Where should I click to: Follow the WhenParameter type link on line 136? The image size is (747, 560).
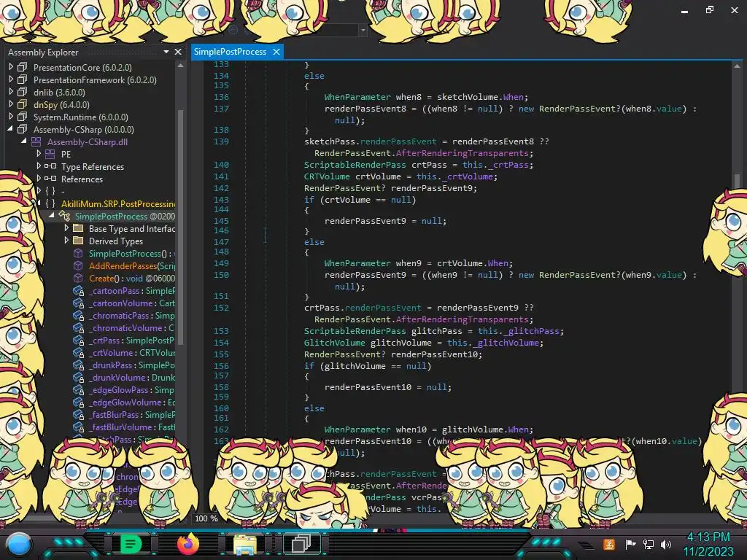357,97
